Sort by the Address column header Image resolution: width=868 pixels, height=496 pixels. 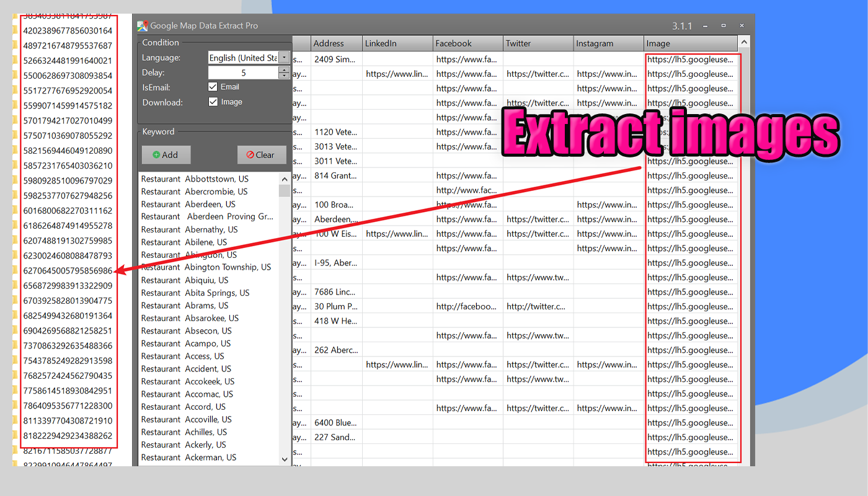click(x=336, y=43)
